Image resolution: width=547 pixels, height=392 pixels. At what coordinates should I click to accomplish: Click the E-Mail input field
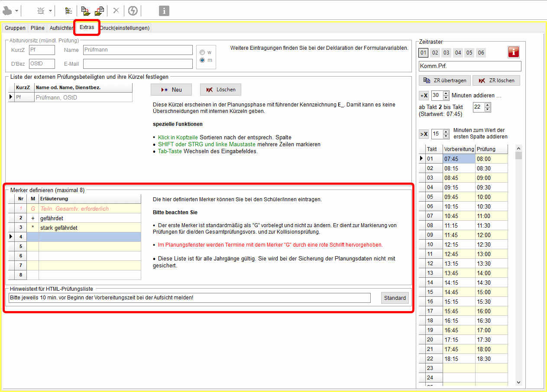pos(138,64)
